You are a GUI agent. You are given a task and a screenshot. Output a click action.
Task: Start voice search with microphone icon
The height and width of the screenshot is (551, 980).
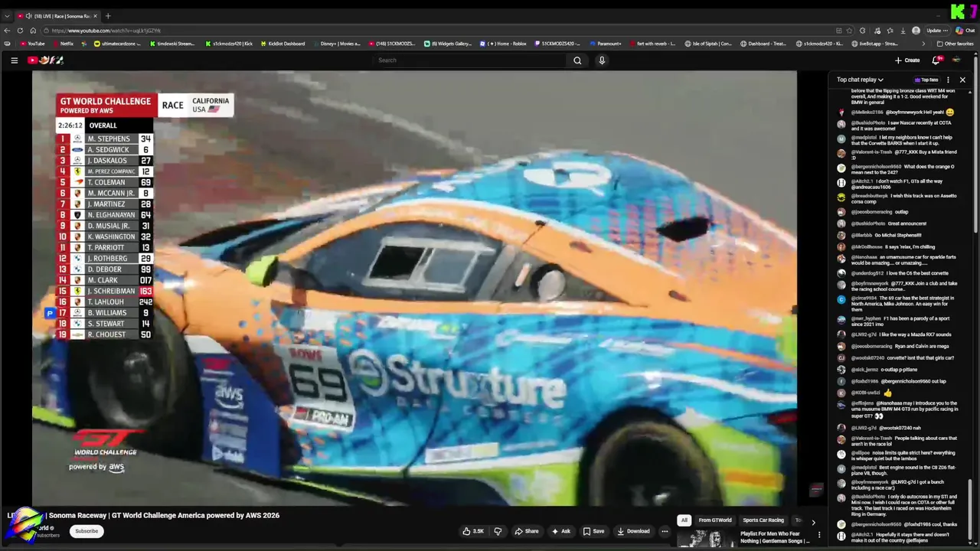click(x=602, y=60)
